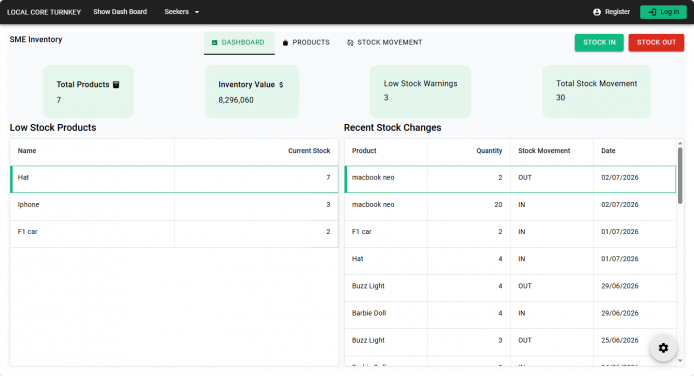The width and height of the screenshot is (694, 376).
Task: Click Show Dash Board in the navbar
Action: 120,12
